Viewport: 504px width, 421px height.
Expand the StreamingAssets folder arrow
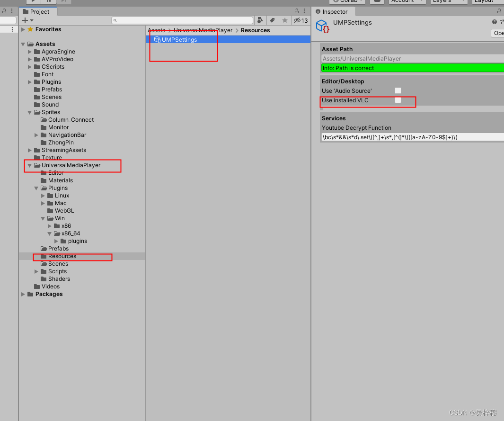pos(29,150)
